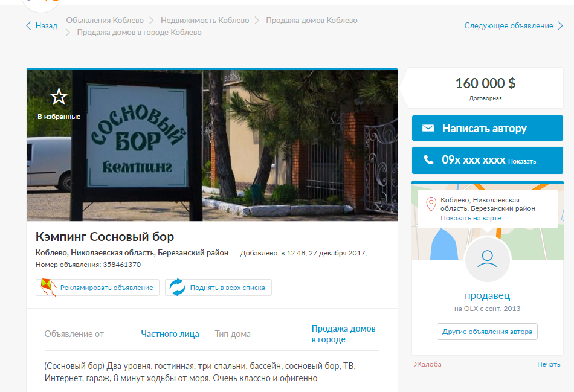The height and width of the screenshot is (392, 574).
Task: Open Продажа домов Коблево breadcrumb
Action: click(312, 21)
